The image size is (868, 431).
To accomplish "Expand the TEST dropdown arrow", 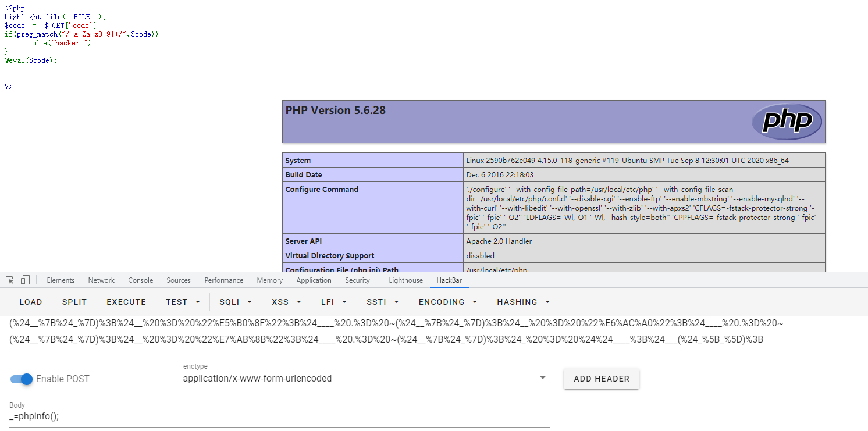I will click(198, 302).
